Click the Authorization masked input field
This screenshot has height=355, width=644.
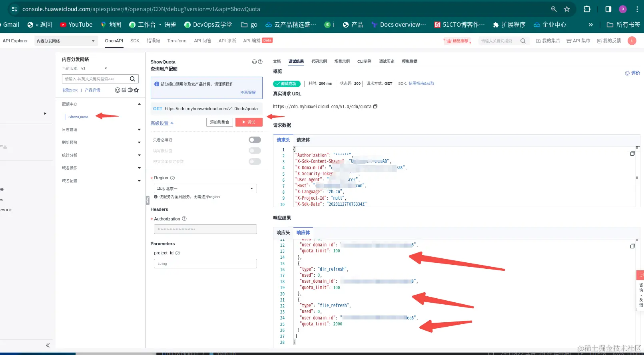click(x=205, y=229)
